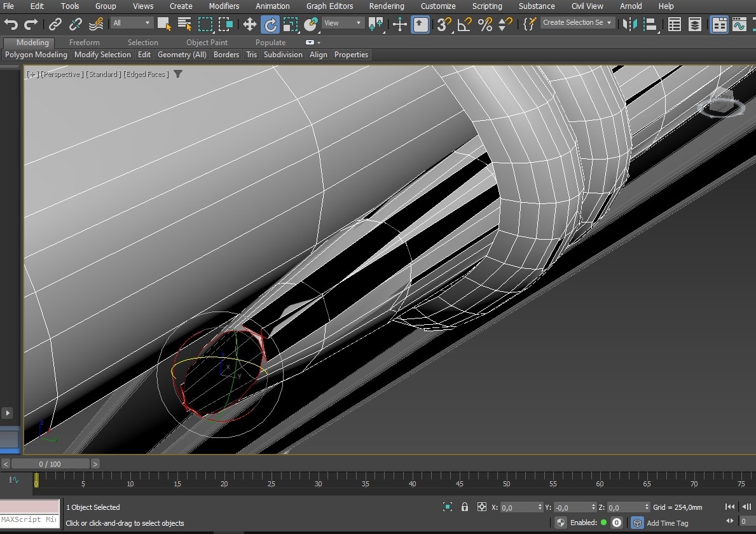Click the Bind to Space Warp icon

pos(96,25)
